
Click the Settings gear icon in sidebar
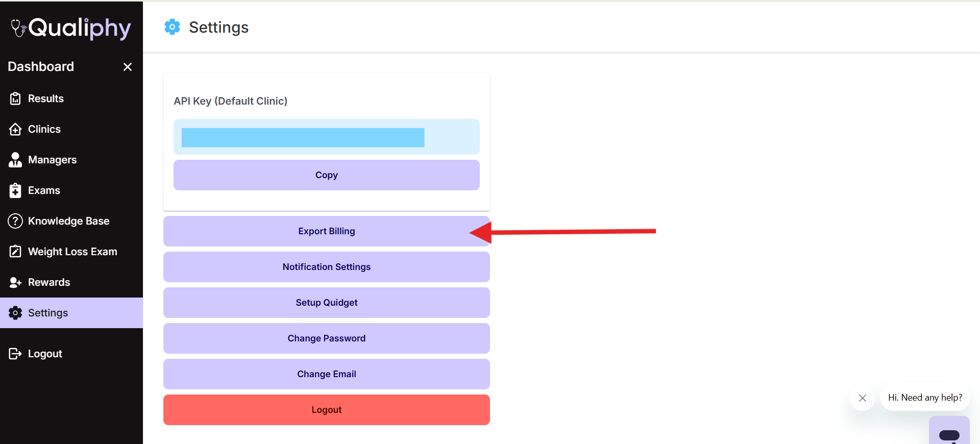coord(15,313)
